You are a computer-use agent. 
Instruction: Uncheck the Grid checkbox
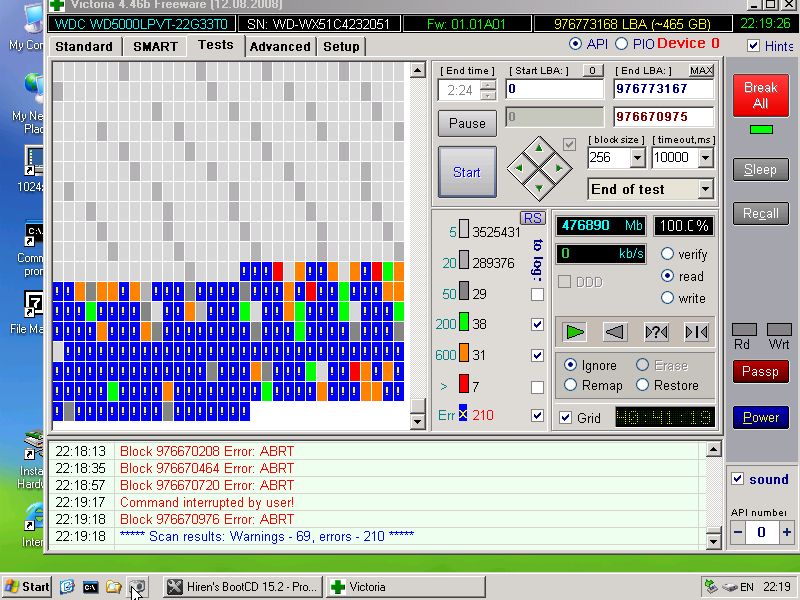pyautogui.click(x=566, y=418)
